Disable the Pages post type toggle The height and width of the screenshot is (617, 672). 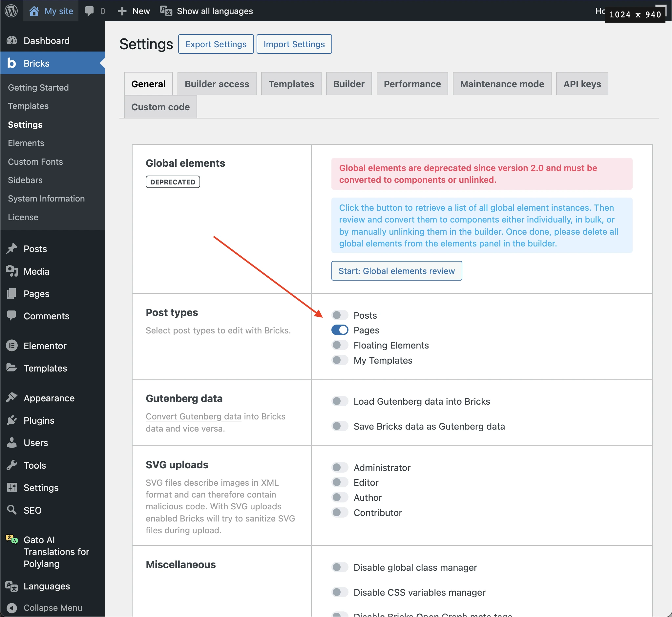click(x=340, y=330)
